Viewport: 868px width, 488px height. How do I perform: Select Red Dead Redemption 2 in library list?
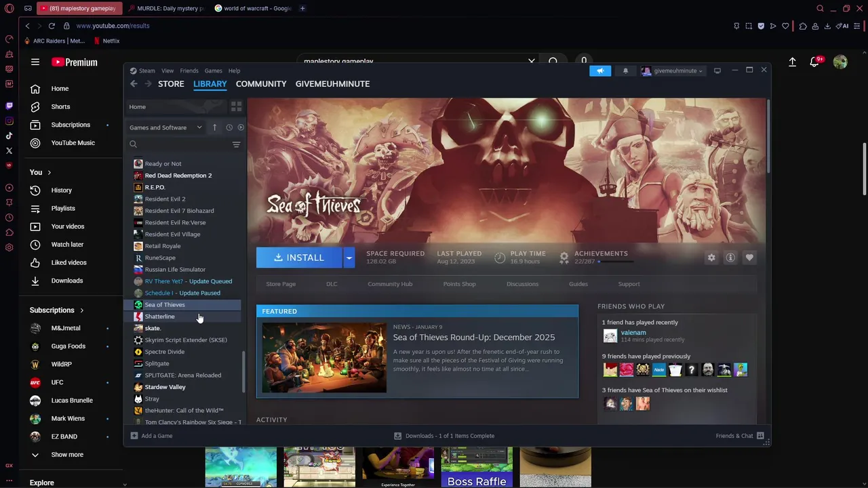178,176
